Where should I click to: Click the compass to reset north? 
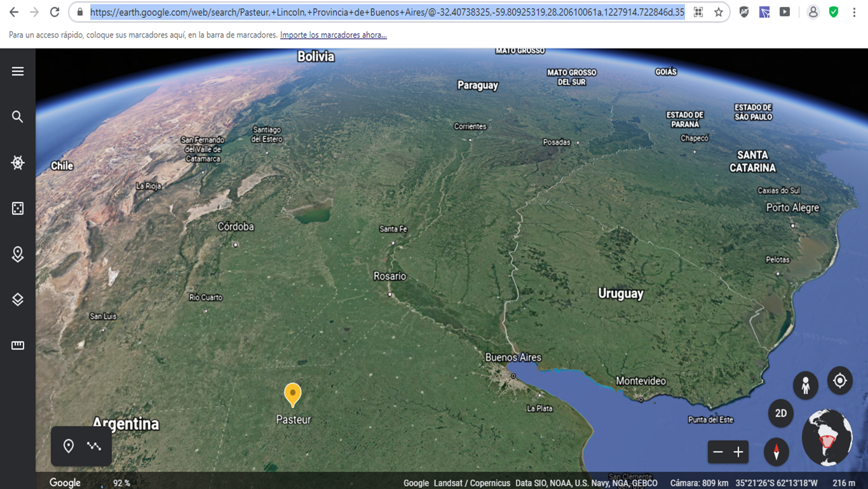(x=776, y=452)
